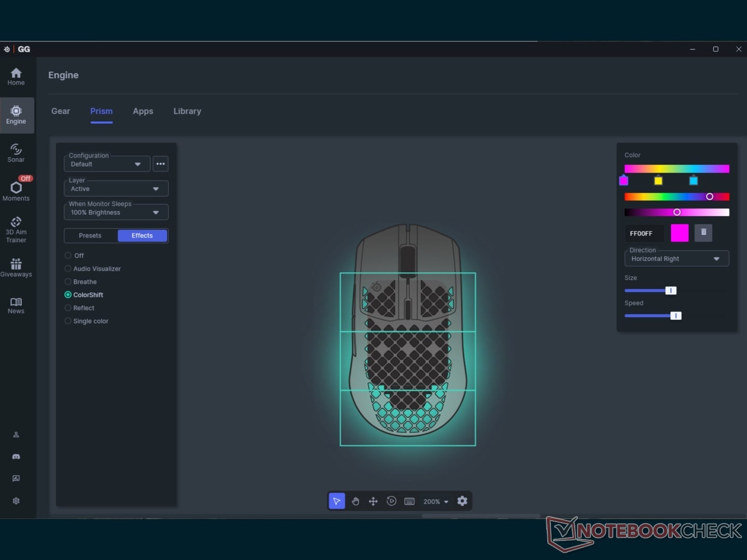Launch the 3D Aim Trainer
The width and height of the screenshot is (747, 560).
16,230
